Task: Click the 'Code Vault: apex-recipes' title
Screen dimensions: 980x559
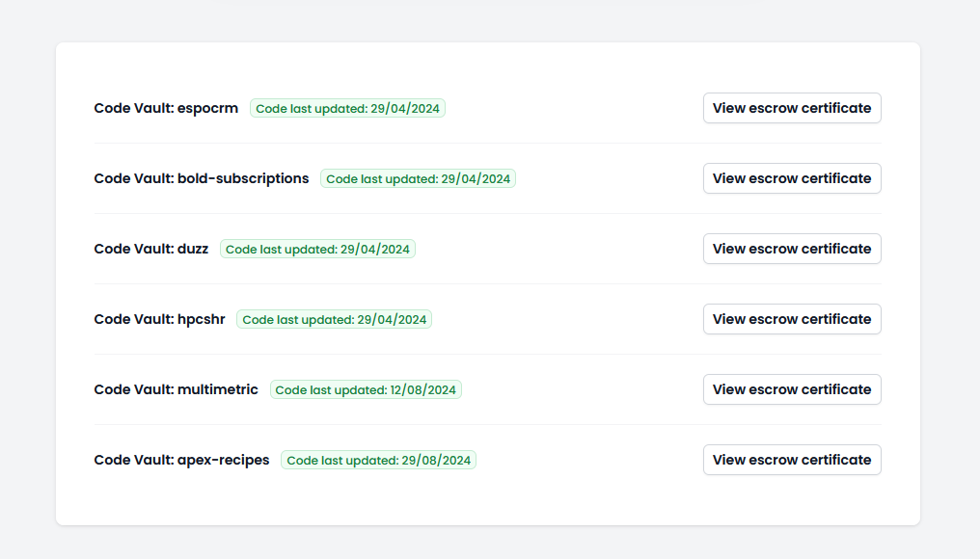Action: [182, 460]
